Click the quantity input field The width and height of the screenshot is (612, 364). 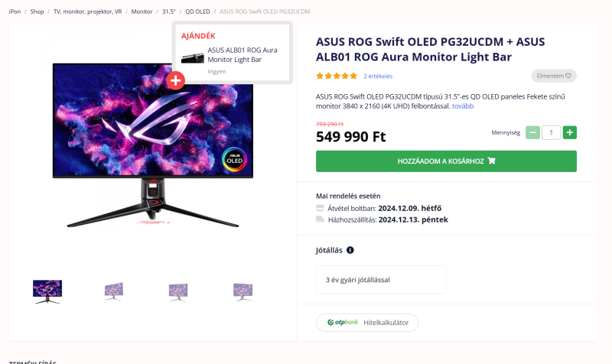(551, 132)
